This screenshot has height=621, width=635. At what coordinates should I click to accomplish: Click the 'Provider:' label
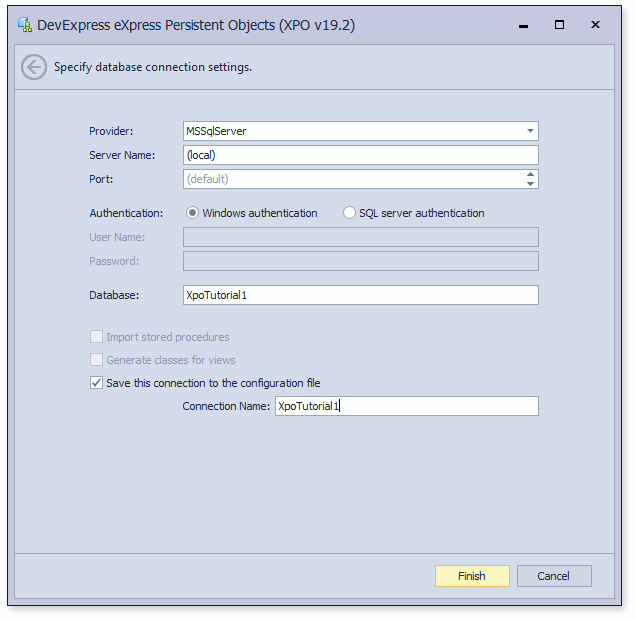coord(111,131)
